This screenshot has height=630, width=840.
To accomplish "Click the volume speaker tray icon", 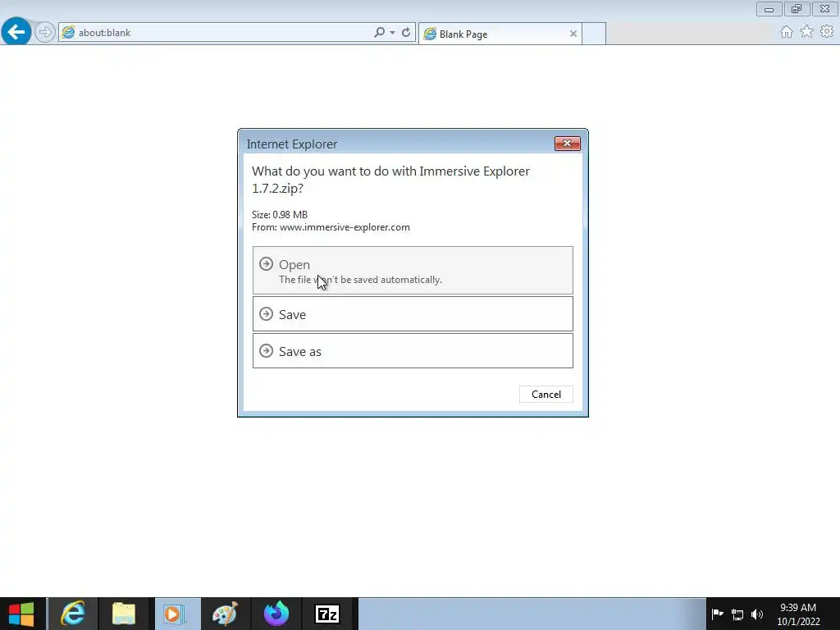I will pyautogui.click(x=757, y=614).
